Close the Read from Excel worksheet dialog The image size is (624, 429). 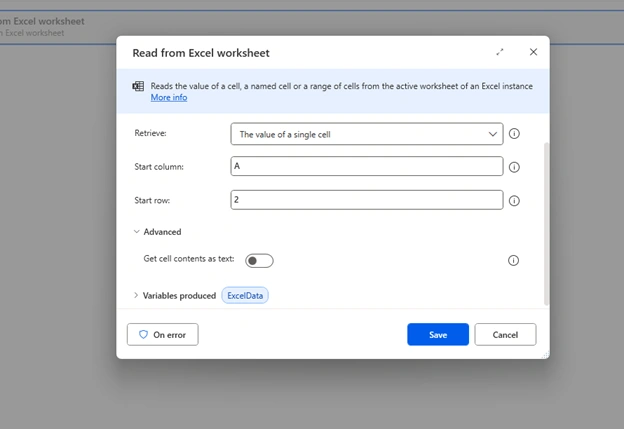(x=533, y=52)
